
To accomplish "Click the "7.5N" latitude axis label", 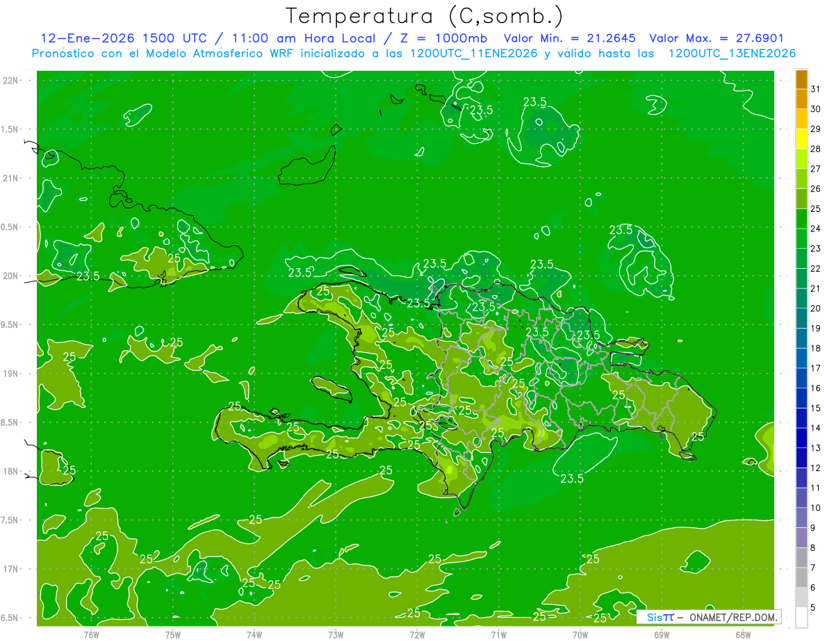I will coord(10,520).
